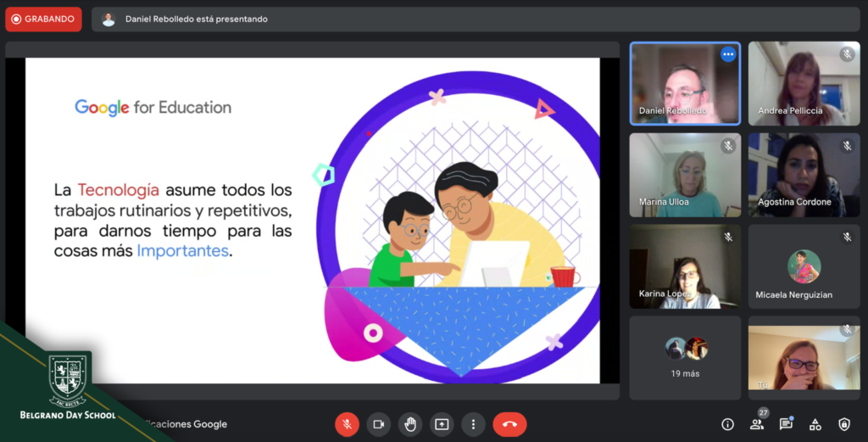The width and height of the screenshot is (868, 442).
Task: Raise hand using the hand icon
Action: (410, 424)
